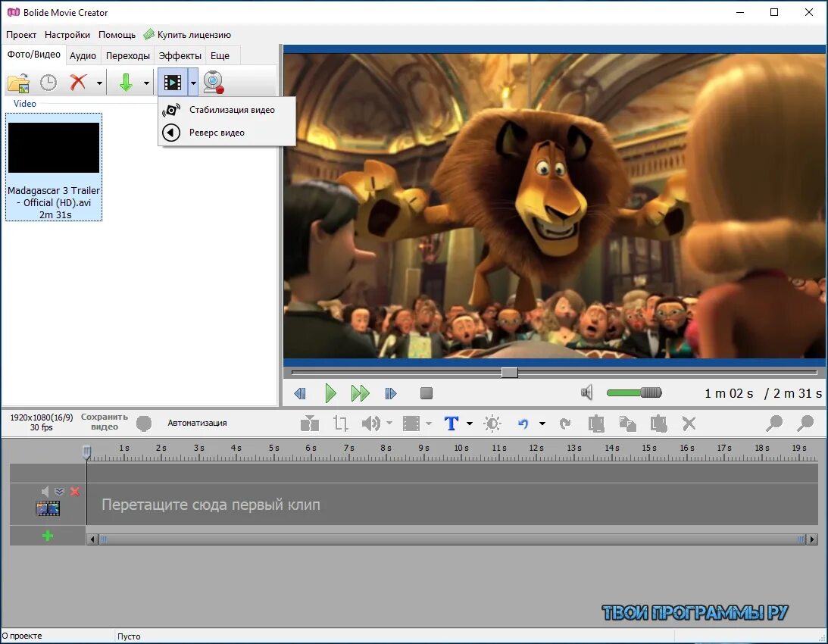
Task: Open the green download button's dropdown arrow
Action: click(146, 82)
